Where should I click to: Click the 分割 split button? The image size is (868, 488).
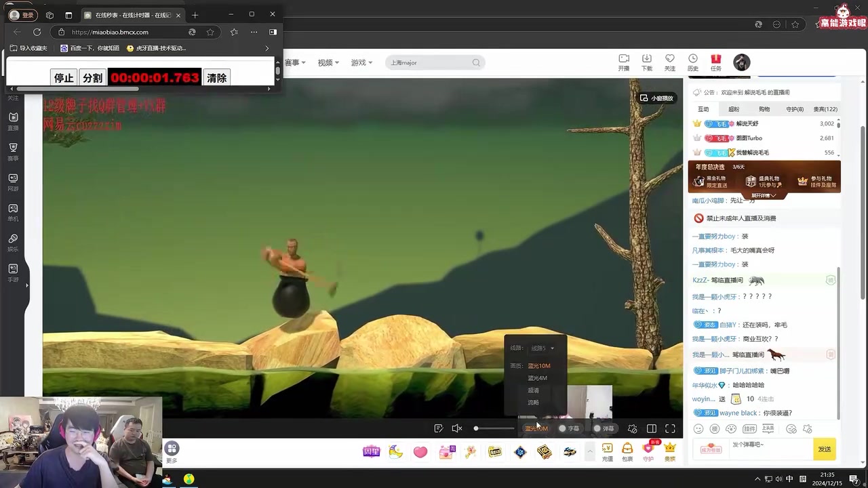pos(92,78)
